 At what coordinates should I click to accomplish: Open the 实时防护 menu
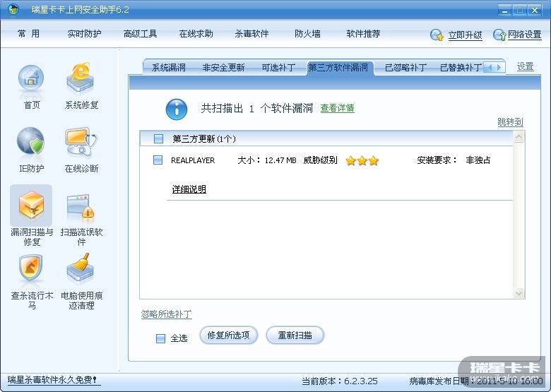click(84, 34)
